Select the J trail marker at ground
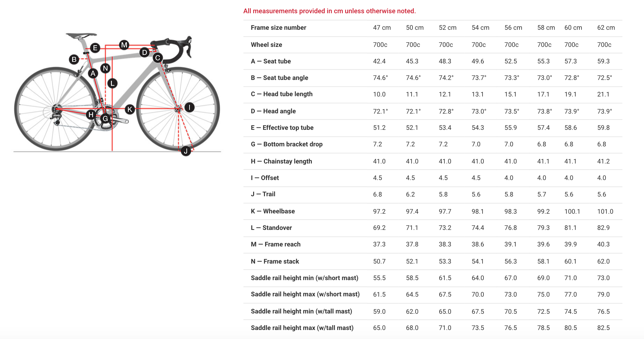644x339 pixels. point(186,151)
